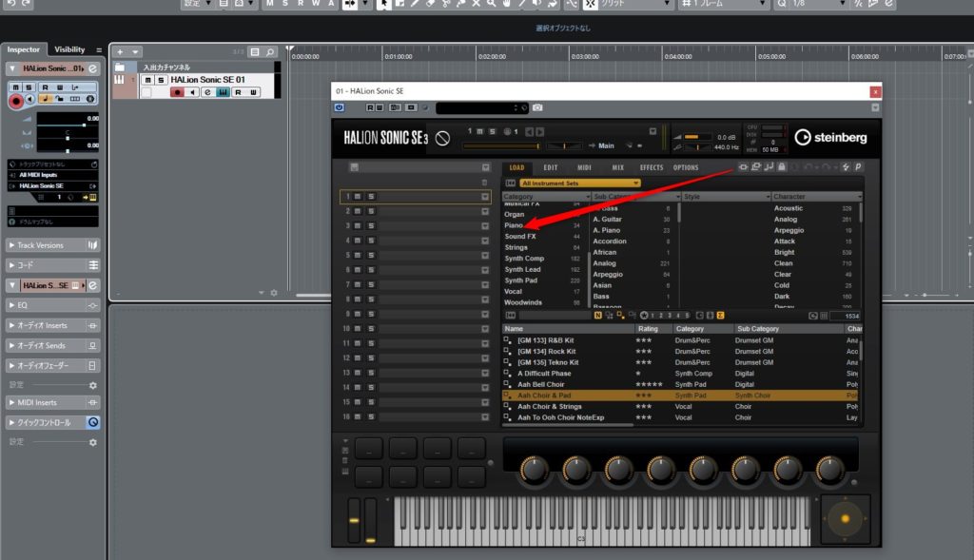Expand the MIDI Inserts section
The image size is (974, 560).
coord(11,403)
